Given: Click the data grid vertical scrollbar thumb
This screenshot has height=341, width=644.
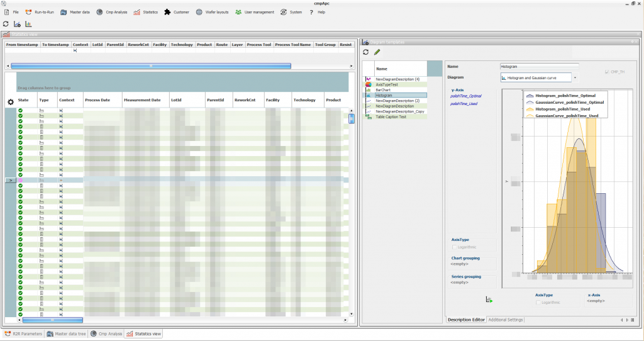Looking at the screenshot, I should 351,118.
